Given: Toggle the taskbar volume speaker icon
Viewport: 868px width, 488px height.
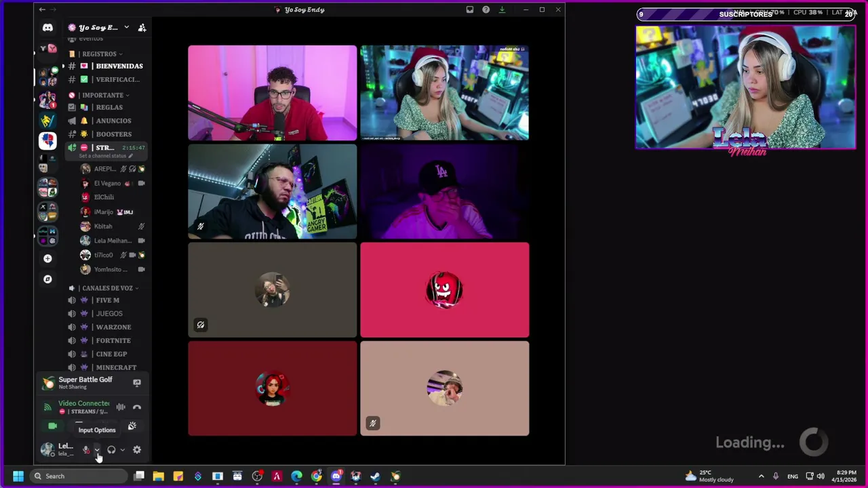Looking at the screenshot, I should pyautogui.click(x=821, y=476).
